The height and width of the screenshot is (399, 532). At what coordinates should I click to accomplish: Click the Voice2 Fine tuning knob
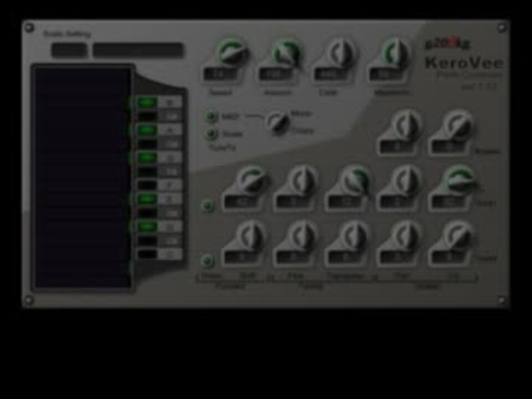(x=303, y=236)
